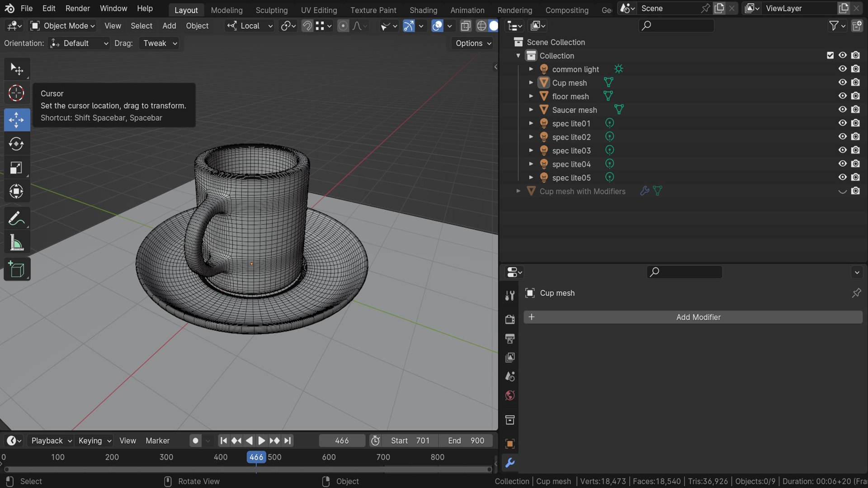
Task: Uncheck Collection exclude checkbox
Action: pos(830,55)
